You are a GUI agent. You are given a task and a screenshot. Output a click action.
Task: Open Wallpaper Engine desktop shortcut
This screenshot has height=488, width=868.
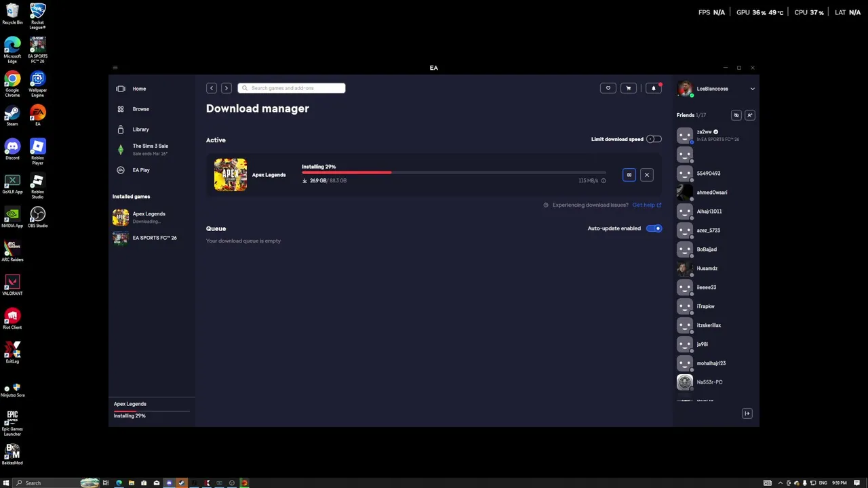[37, 85]
